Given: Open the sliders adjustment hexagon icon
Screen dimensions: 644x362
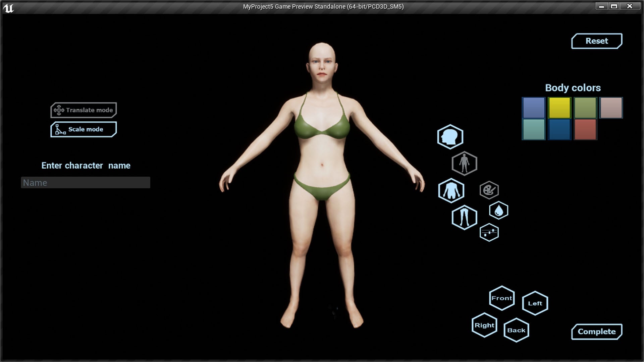Looking at the screenshot, I should 489,232.
